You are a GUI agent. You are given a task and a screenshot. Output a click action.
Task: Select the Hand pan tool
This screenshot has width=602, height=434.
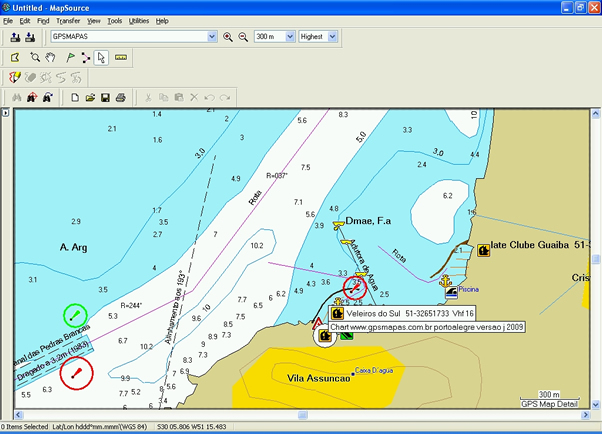pyautogui.click(x=52, y=57)
